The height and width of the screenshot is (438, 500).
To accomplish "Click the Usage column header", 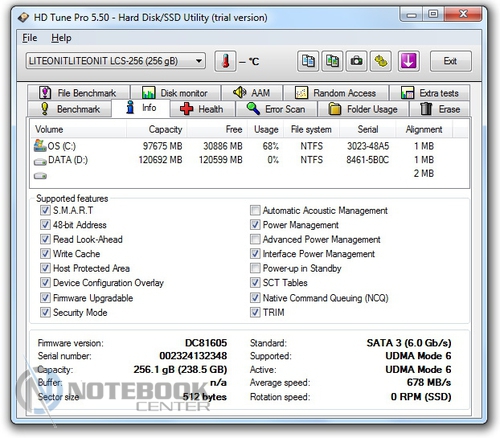I will pos(266,129).
